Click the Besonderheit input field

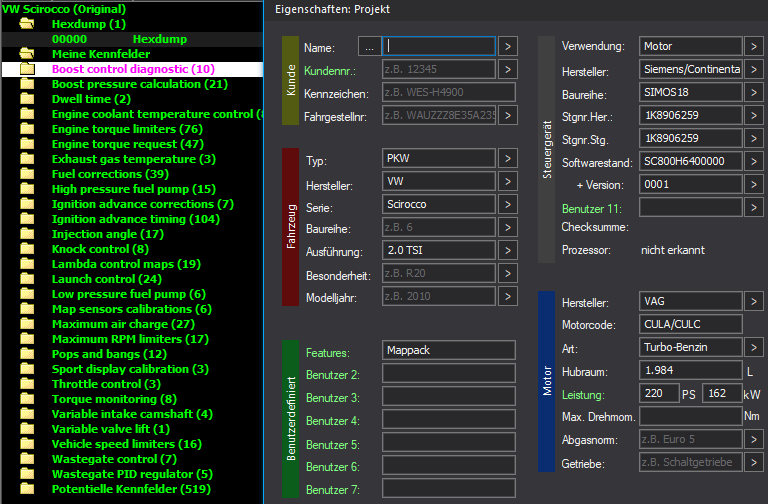click(439, 273)
